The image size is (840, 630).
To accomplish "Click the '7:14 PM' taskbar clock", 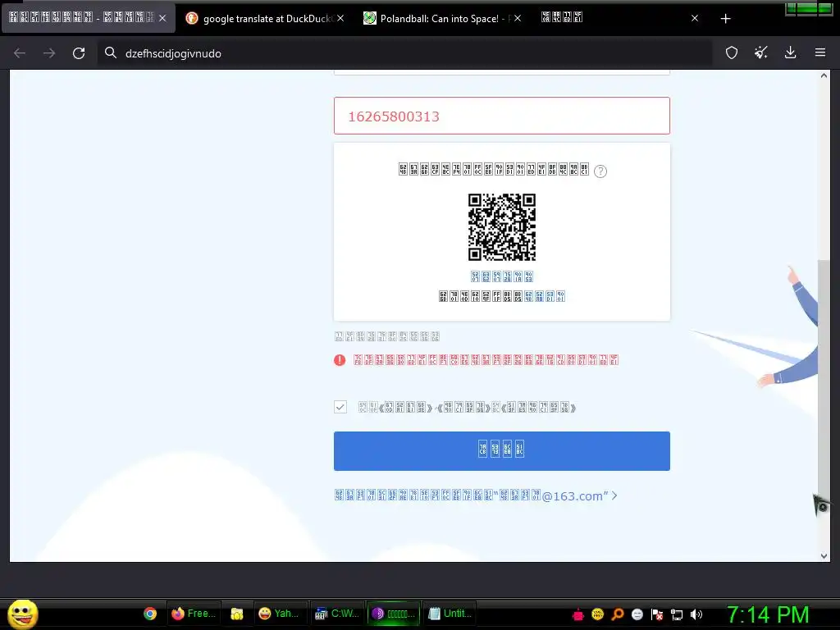I will click(x=768, y=614).
